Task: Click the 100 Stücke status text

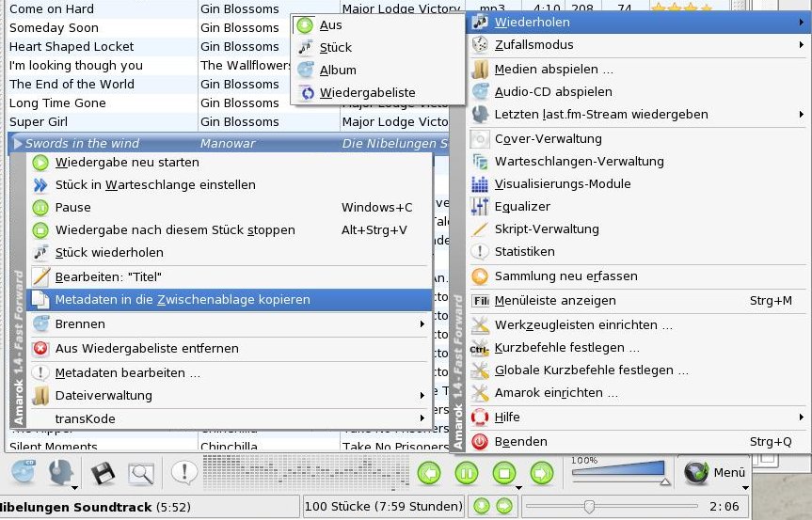Action: (x=384, y=506)
